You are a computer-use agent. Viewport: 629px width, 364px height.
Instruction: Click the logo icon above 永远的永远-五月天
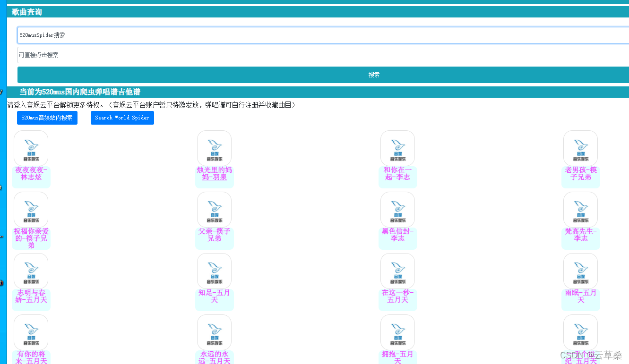(214, 332)
